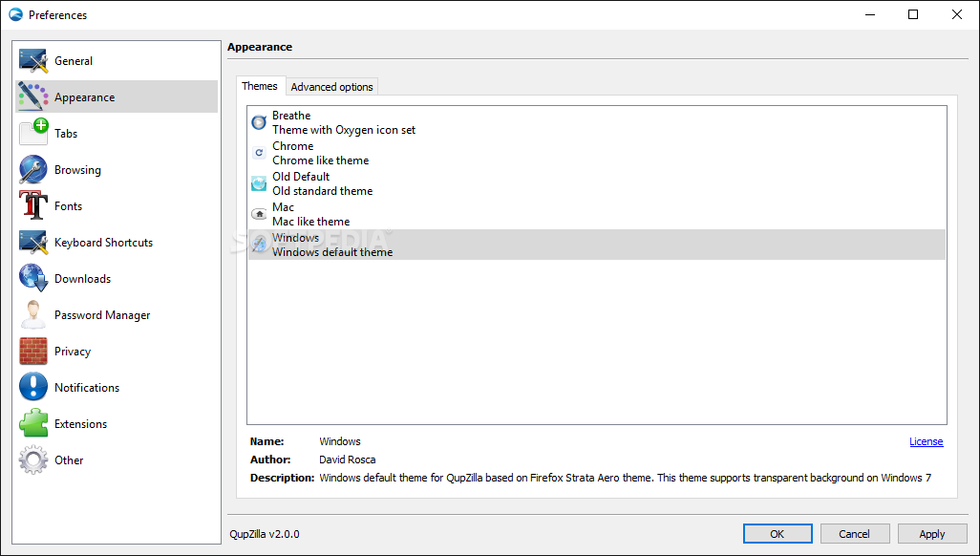This screenshot has height=556, width=980.
Task: Click the Other gear icon
Action: [x=33, y=460]
